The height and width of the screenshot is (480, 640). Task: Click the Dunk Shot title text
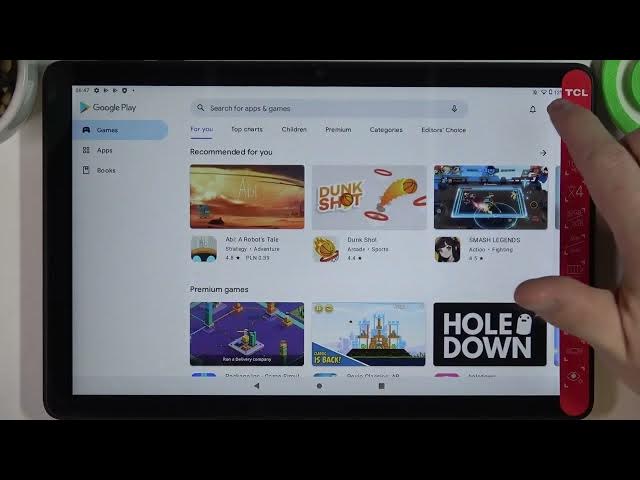(x=362, y=240)
